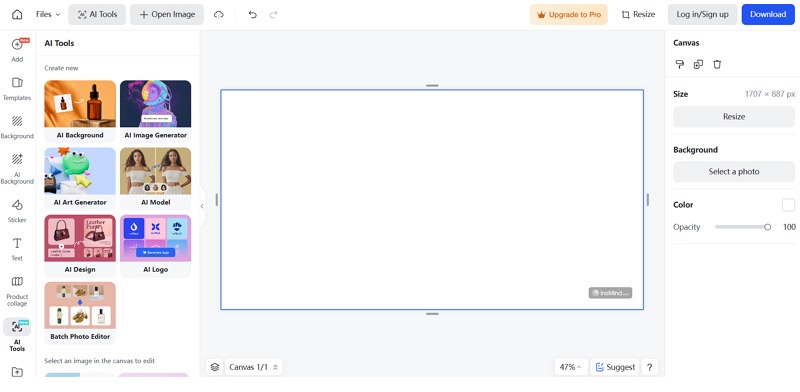Open the Templates tab in sidebar
This screenshot has height=392, width=800.
coord(17,89)
